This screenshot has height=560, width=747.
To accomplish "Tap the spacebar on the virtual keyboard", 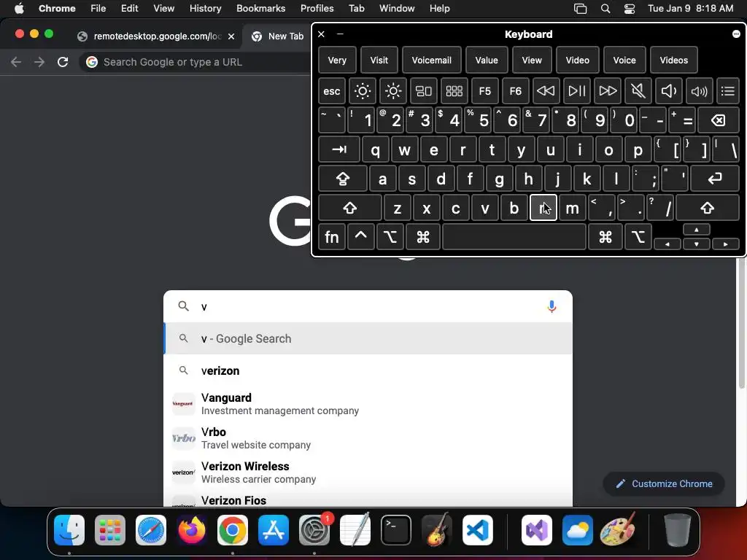I will tap(514, 237).
